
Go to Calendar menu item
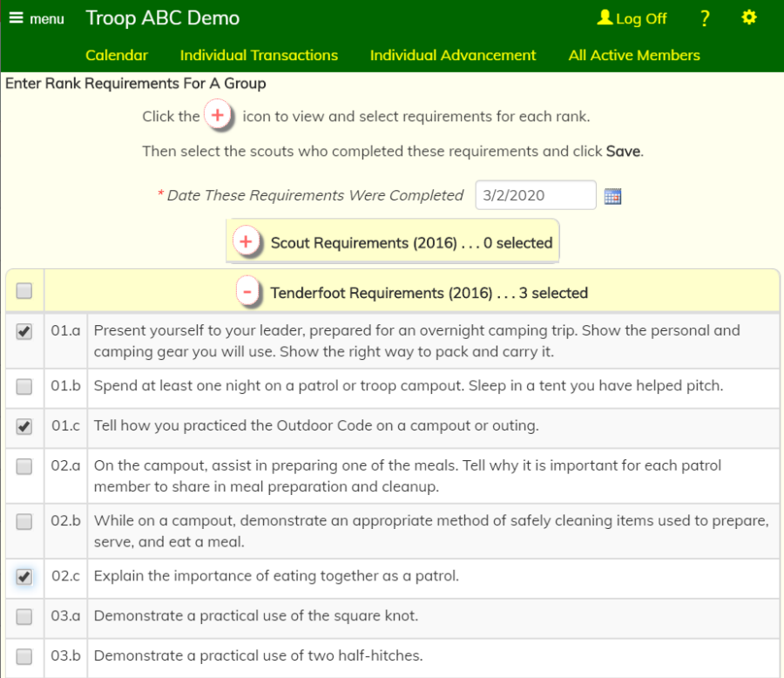117,55
